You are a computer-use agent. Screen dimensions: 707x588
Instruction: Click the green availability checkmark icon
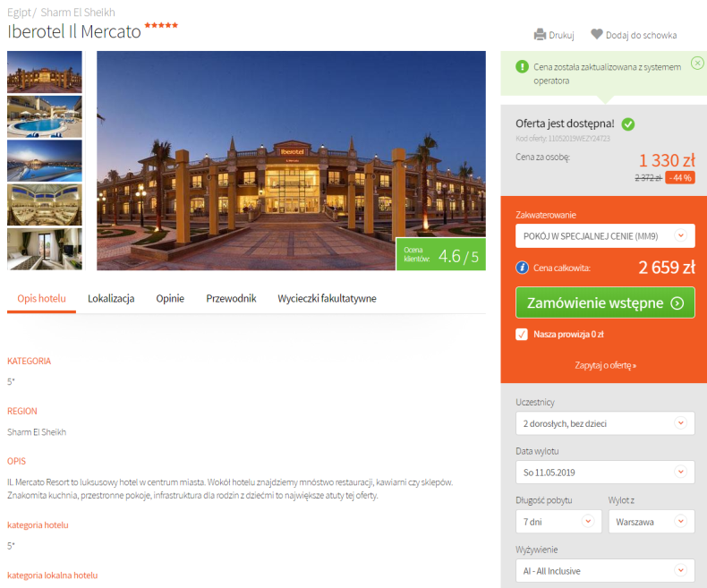click(627, 124)
